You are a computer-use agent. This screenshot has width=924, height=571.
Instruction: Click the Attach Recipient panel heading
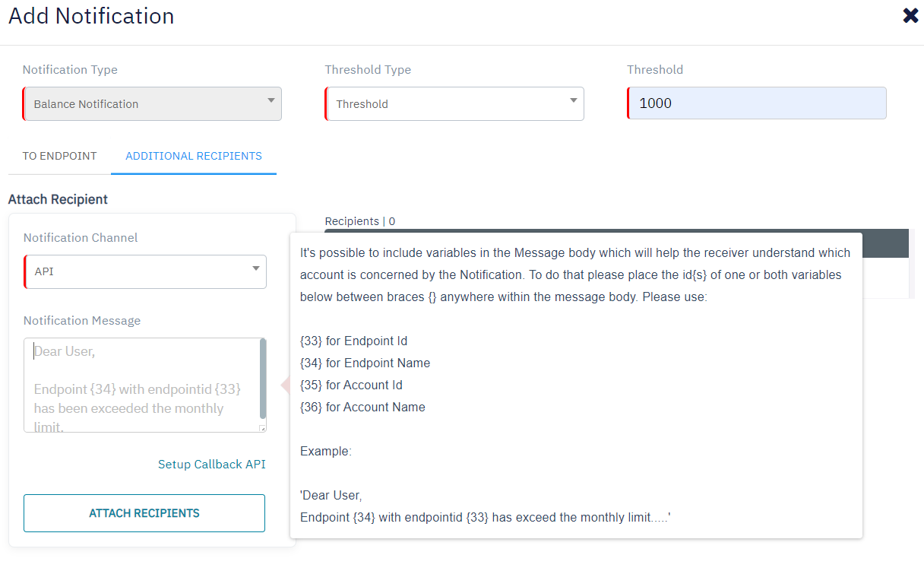click(58, 198)
